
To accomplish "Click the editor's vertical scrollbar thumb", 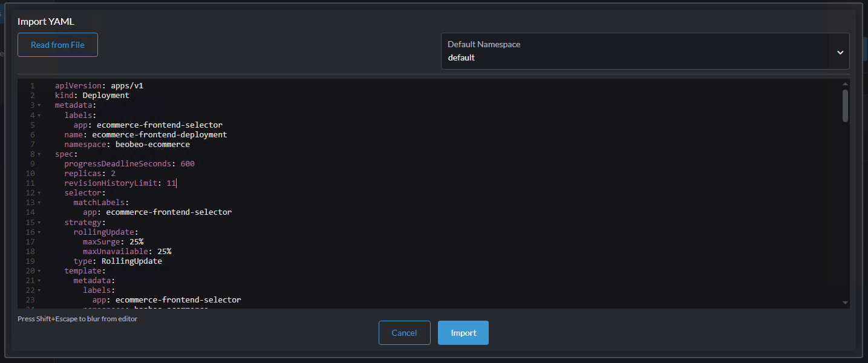I will (845, 106).
